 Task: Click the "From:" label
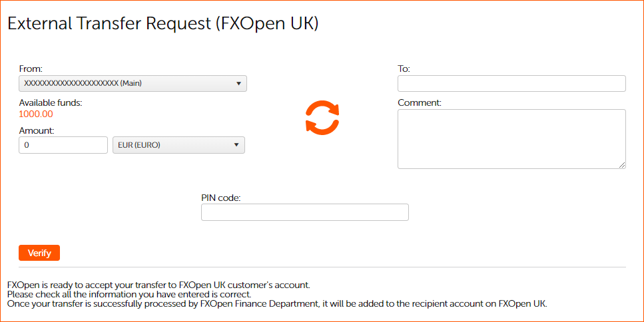[x=31, y=69]
